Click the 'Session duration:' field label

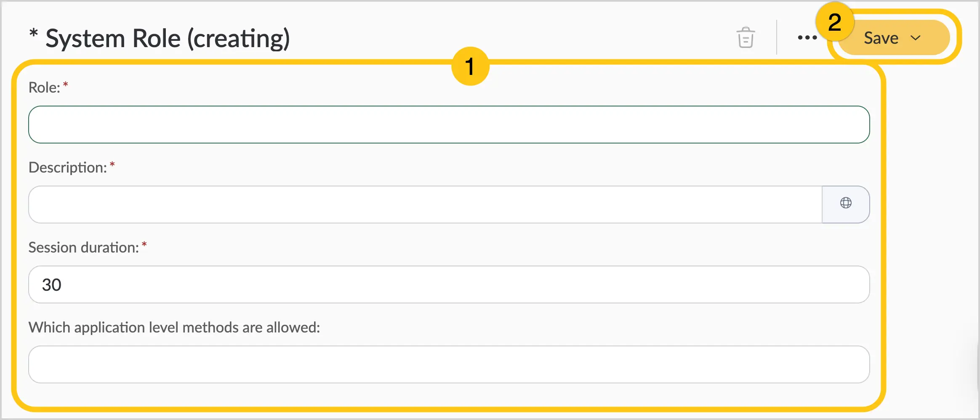point(83,247)
